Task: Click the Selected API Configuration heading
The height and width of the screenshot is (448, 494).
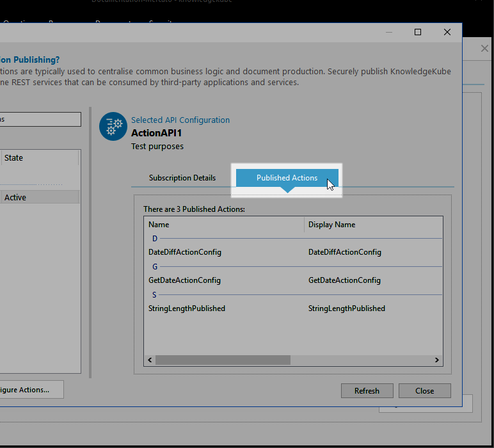Action: (x=180, y=120)
